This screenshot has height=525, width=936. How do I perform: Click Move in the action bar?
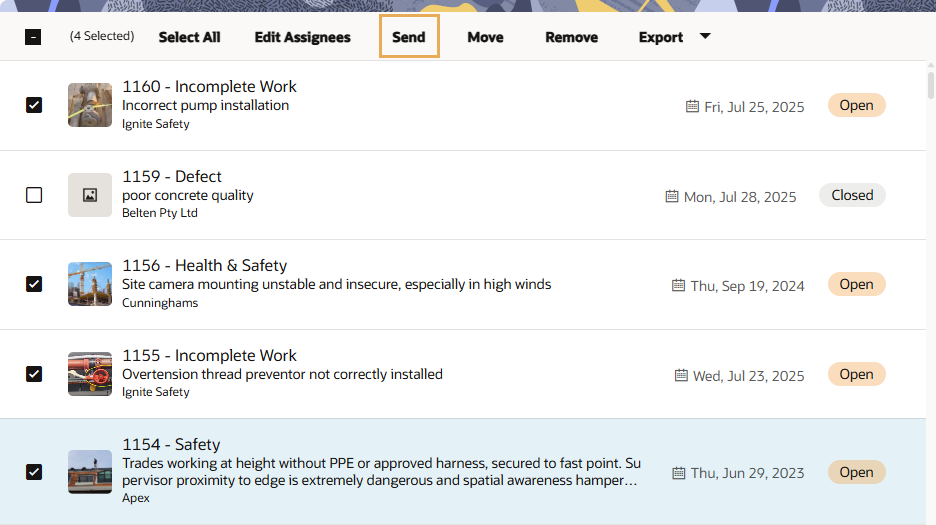pos(485,37)
